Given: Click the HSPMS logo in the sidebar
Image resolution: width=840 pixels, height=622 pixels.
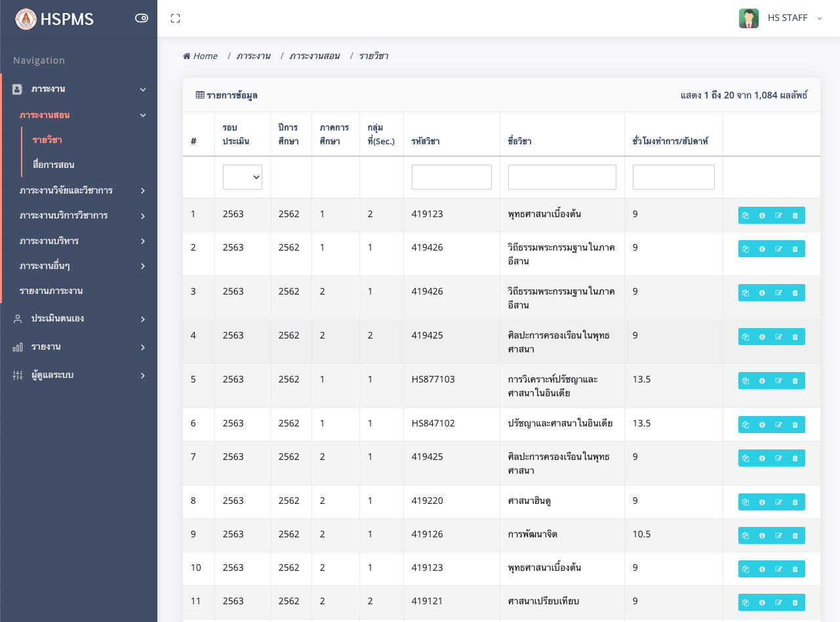Looking at the screenshot, I should 49,20.
